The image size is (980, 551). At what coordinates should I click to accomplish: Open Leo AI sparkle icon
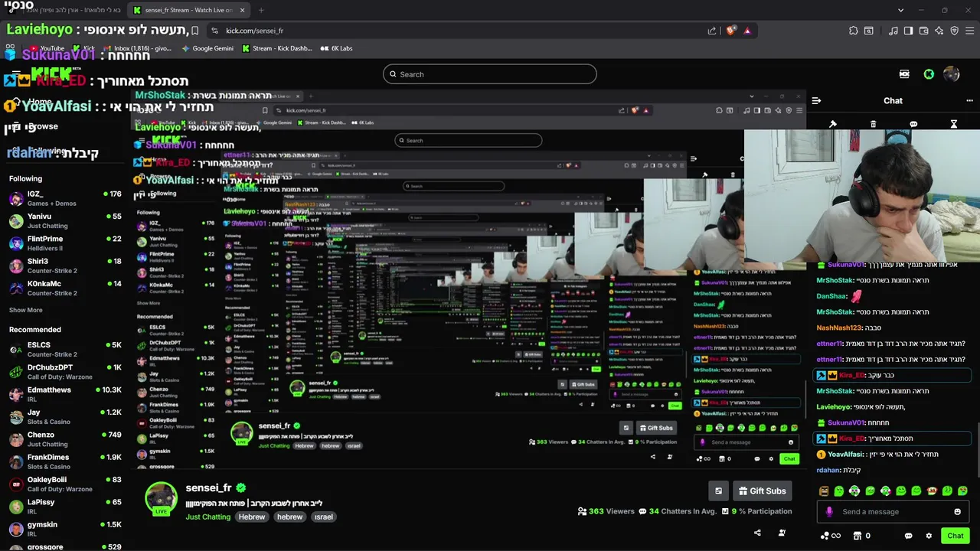[939, 31]
